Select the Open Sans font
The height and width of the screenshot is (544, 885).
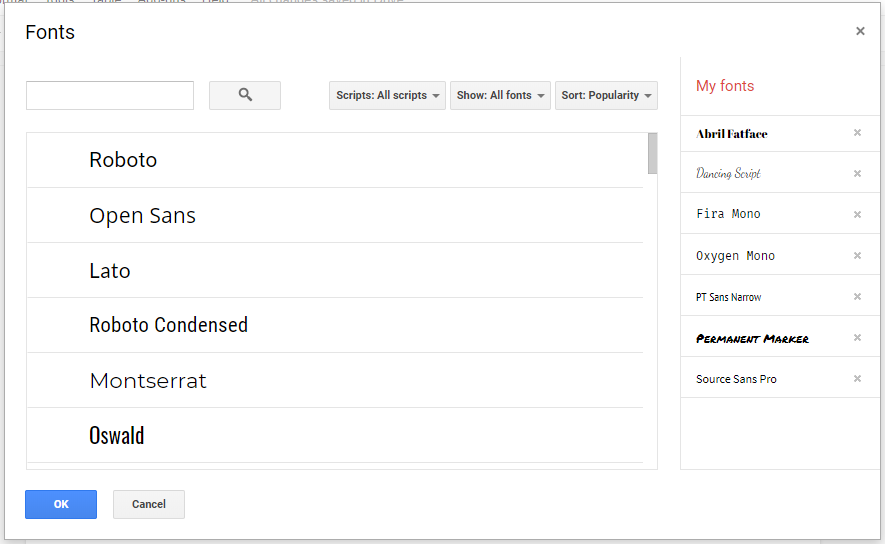(335, 216)
